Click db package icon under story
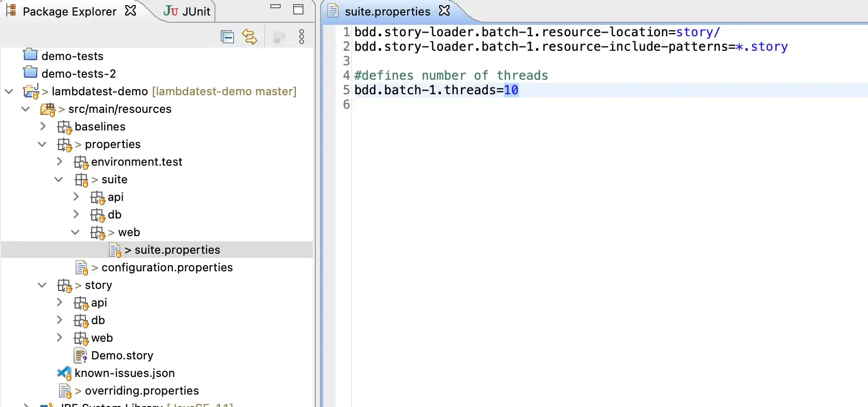This screenshot has width=868, height=407. coord(81,321)
